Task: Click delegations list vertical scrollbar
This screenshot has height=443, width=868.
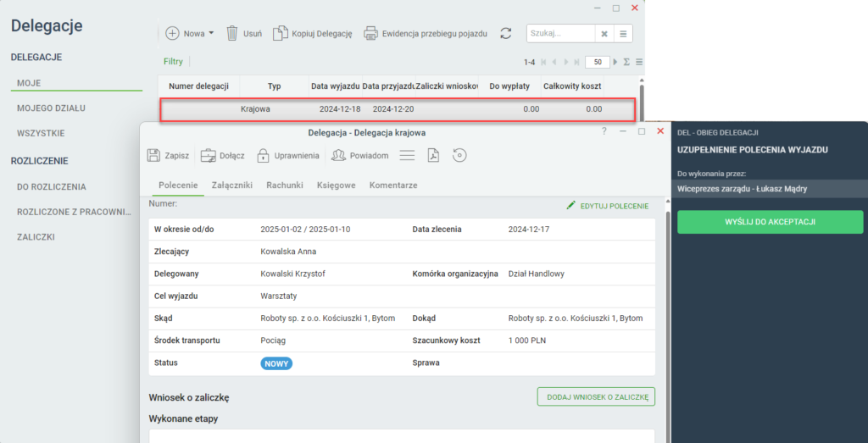Action: tap(642, 102)
